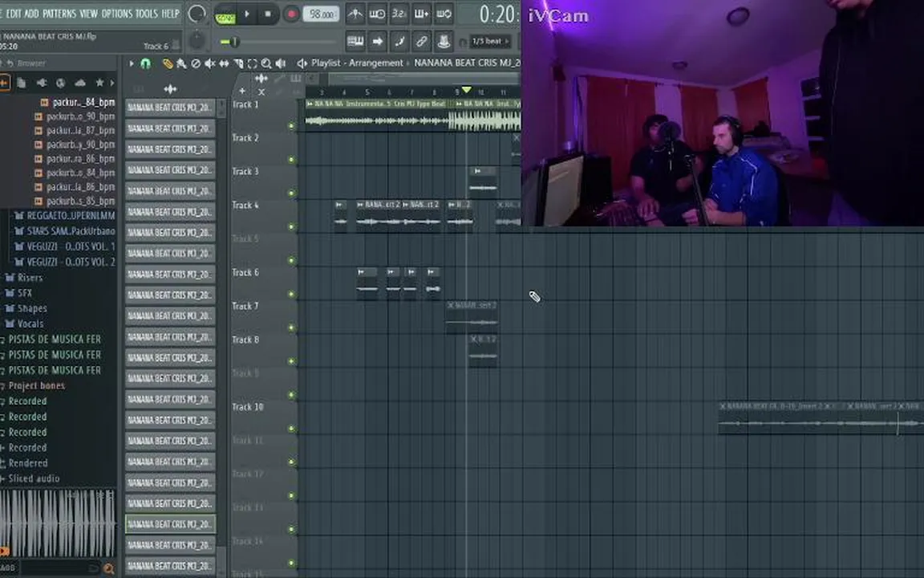The width and height of the screenshot is (924, 578).
Task: Select the Zoom magnifier tool in Playlist
Action: click(266, 63)
